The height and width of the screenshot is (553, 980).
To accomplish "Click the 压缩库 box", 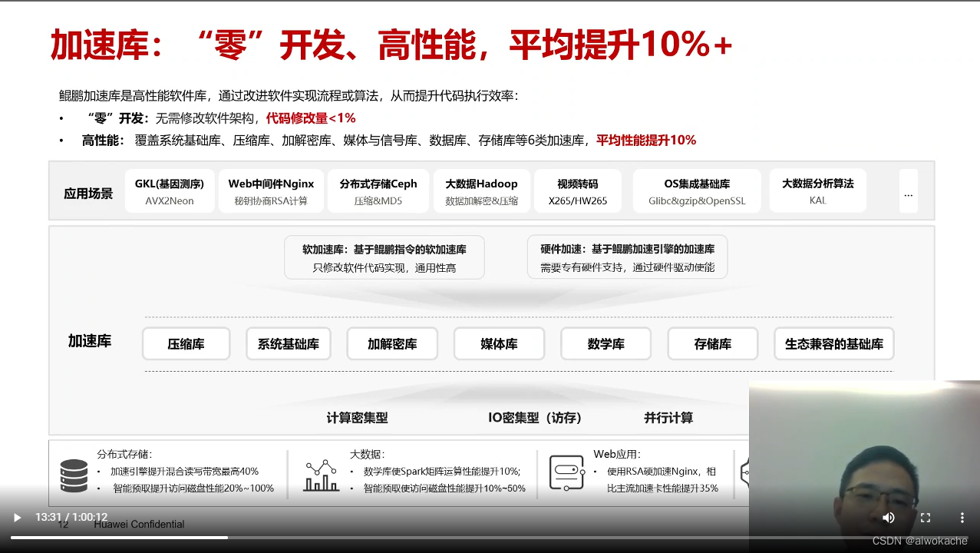I will point(186,344).
